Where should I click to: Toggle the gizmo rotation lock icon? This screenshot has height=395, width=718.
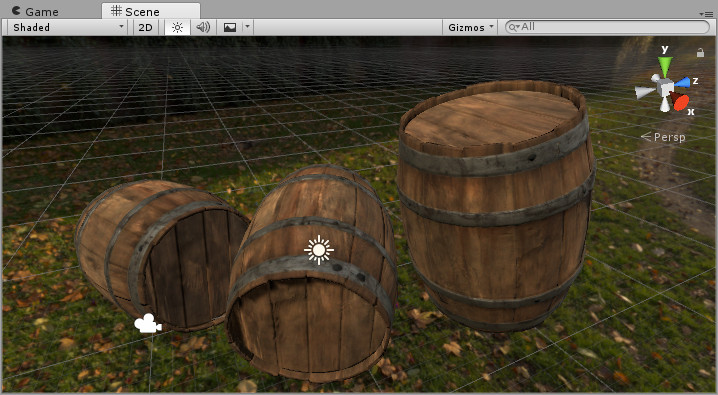[x=700, y=53]
